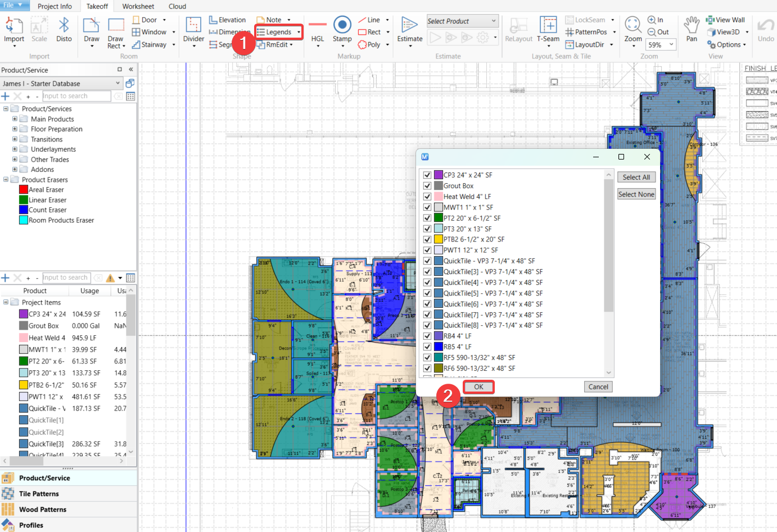This screenshot has width=777, height=532.
Task: Toggle the Heat Weld 4" LF checkbox
Action: click(427, 197)
